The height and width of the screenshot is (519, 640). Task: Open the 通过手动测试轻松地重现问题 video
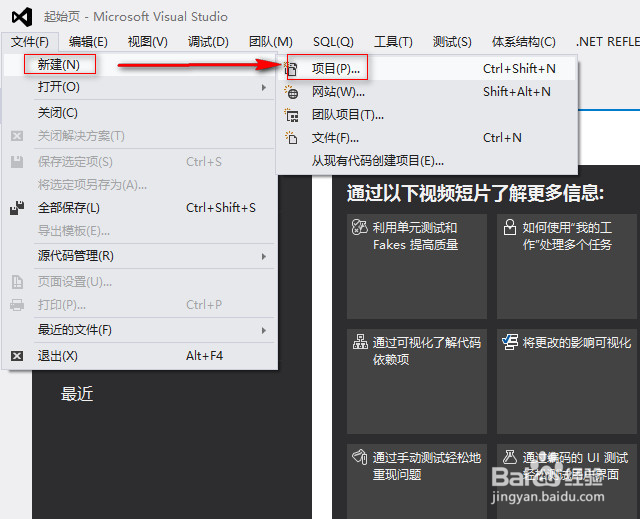click(417, 481)
